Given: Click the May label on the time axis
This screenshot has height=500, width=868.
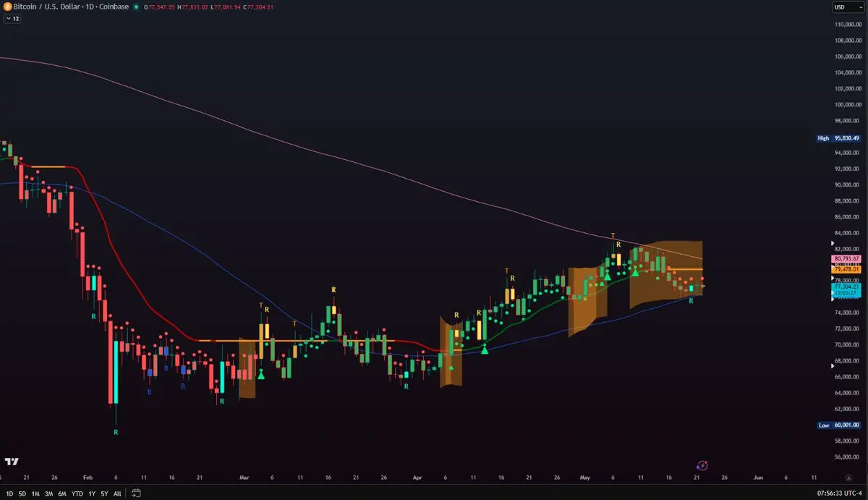Looking at the screenshot, I should [585, 478].
